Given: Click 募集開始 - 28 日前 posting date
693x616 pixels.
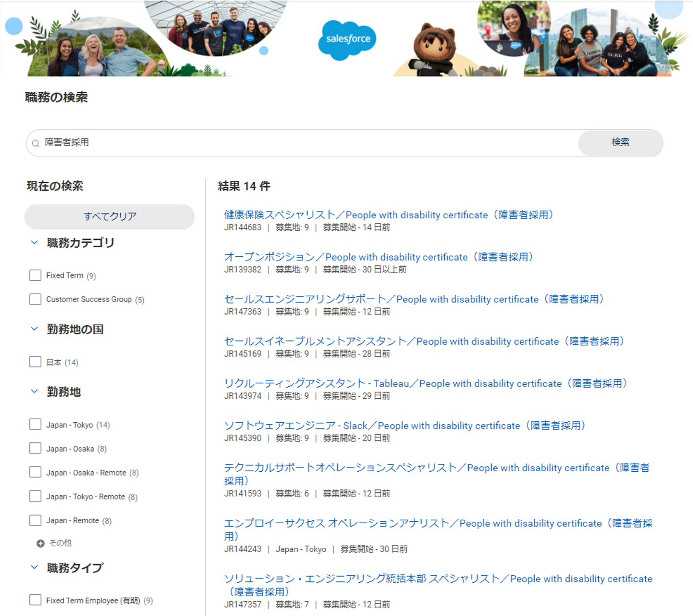Looking at the screenshot, I should coord(357,354).
